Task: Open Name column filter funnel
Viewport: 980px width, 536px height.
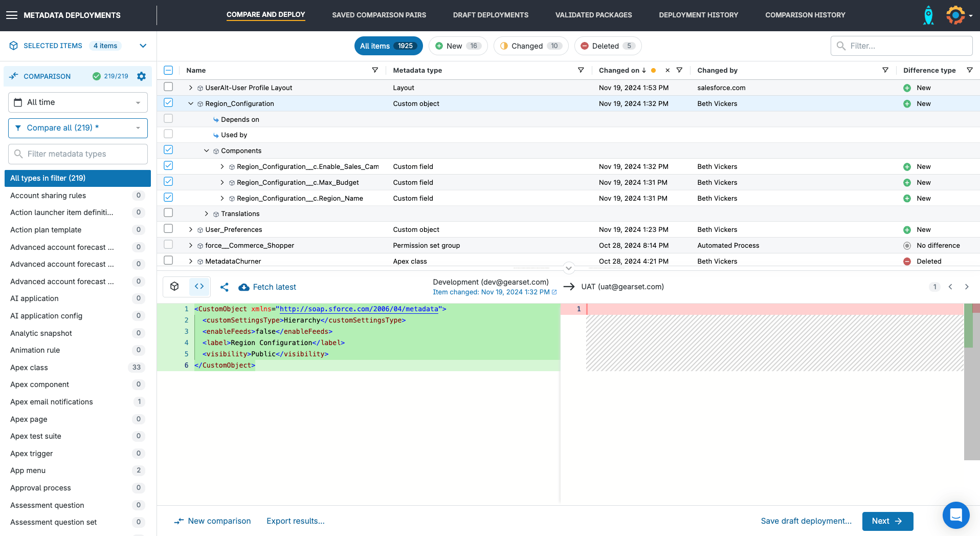Action: coord(375,70)
